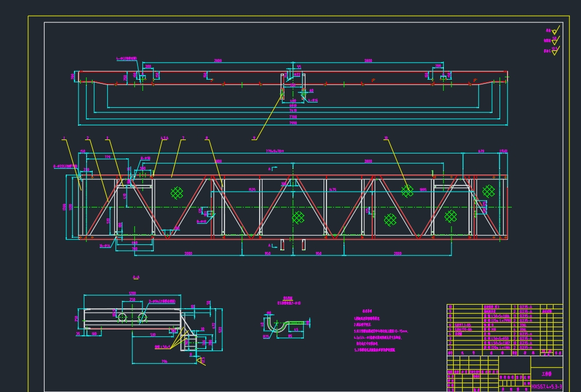581x392 pixels.
Task: Select part balloon number 7
Action: 183,138
